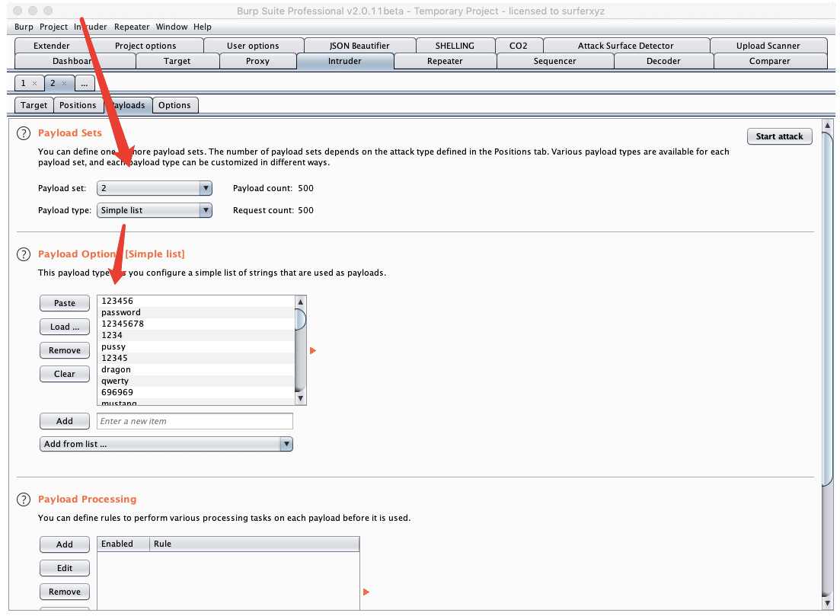
Task: Switch to the Target main tab
Action: pyautogui.click(x=177, y=61)
